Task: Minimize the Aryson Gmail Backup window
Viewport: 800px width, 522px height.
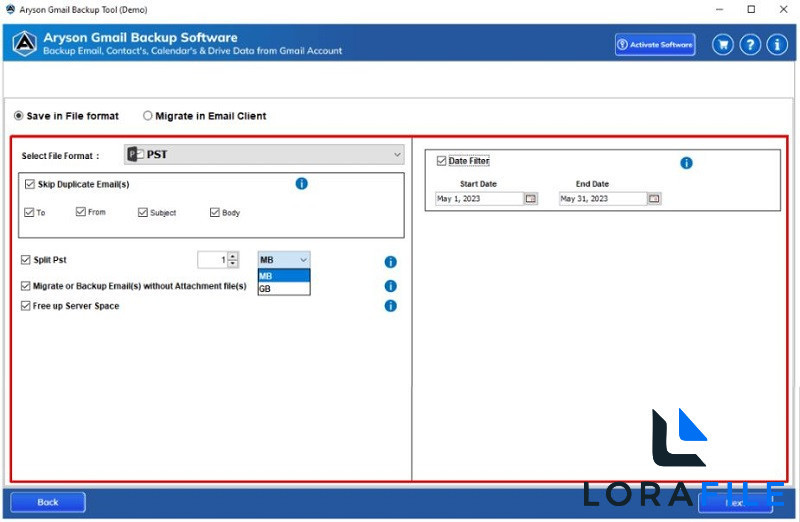Action: click(x=719, y=9)
